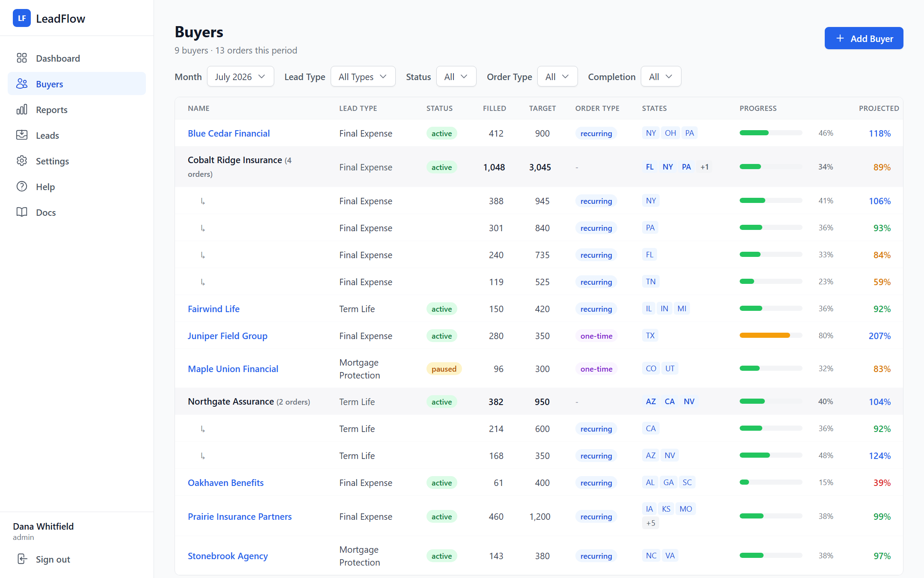Screen dimensions: 924x578
Task: Click the 39% projected value
Action: coord(882,483)
